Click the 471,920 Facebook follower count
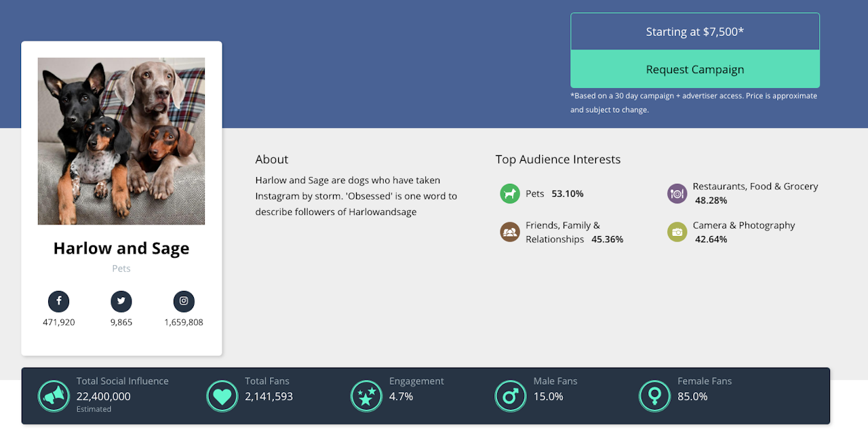Image resolution: width=868 pixels, height=447 pixels. [x=59, y=322]
